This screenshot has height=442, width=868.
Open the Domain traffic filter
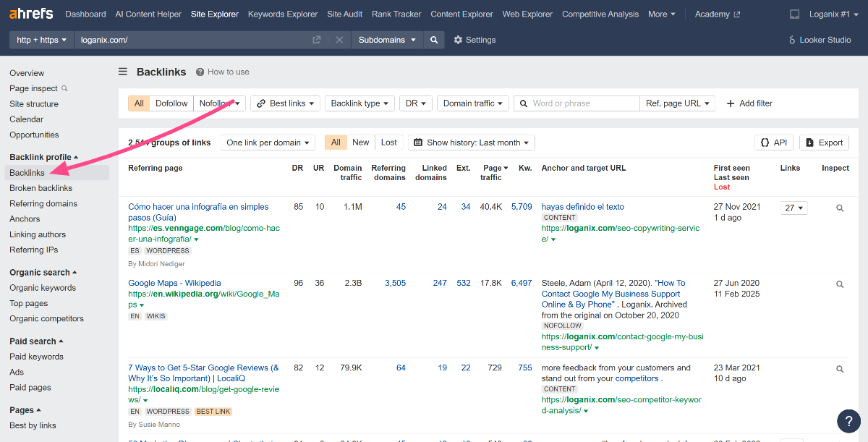point(473,103)
